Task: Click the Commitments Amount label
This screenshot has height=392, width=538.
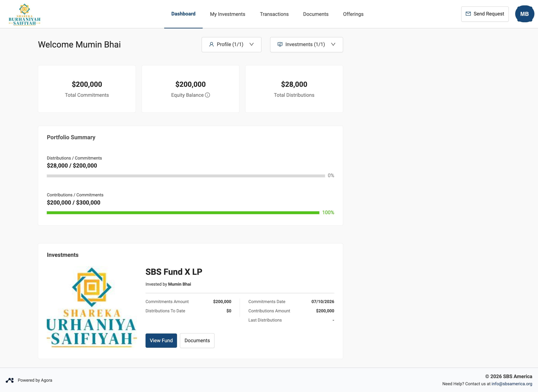Action: coord(167,302)
